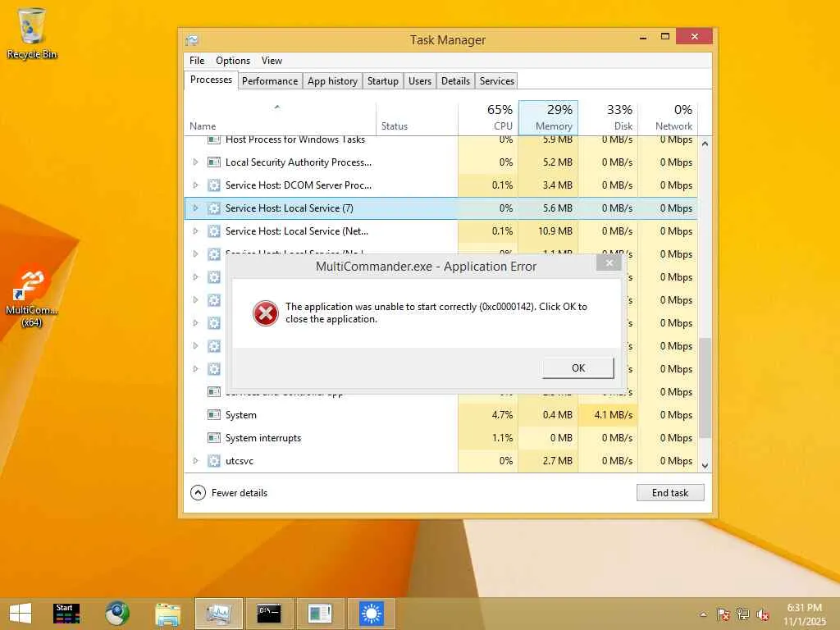Open the Start tiles app on taskbar

(67, 614)
